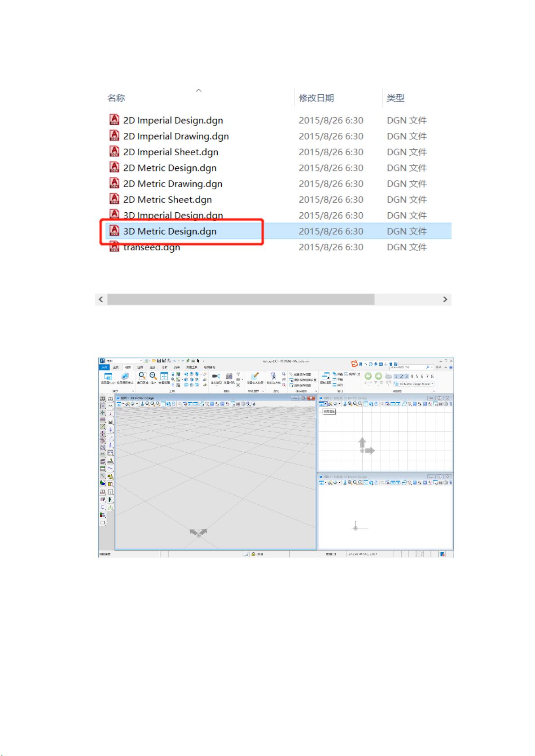Click 更新保存视图设置 in ribbon
Viewport: 535px width, 756px height.
pyautogui.click(x=303, y=380)
